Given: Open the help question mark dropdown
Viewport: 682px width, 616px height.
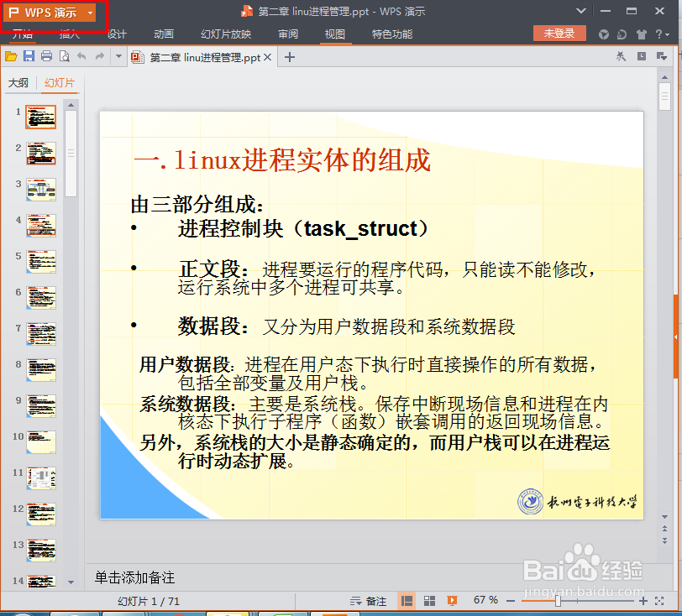Looking at the screenshot, I should pyautogui.click(x=662, y=34).
